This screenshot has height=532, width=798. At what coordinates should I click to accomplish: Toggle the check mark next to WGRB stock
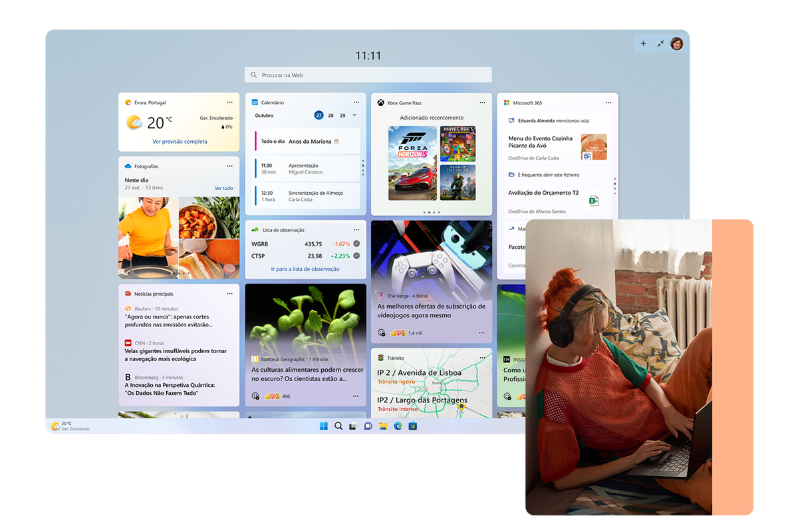[356, 244]
